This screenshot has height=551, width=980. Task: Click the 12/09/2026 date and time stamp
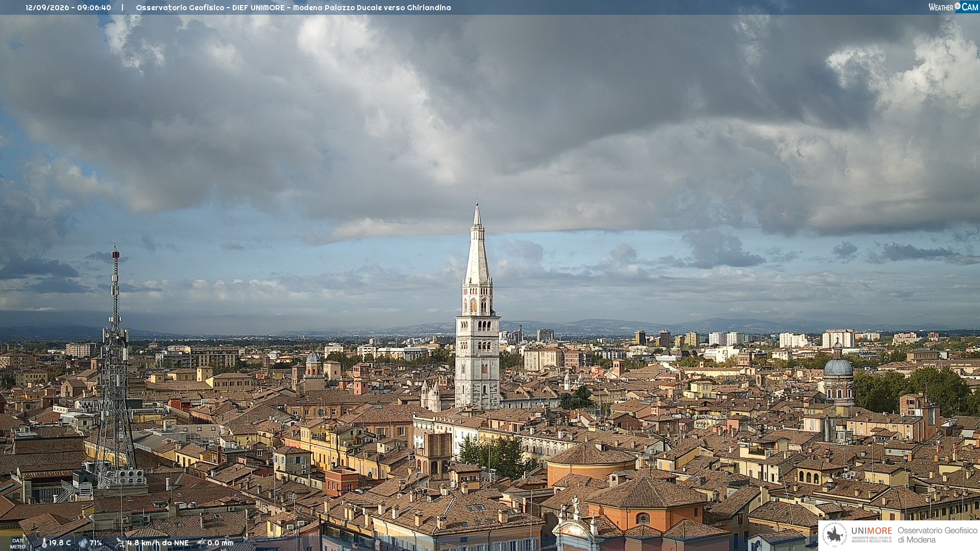[x=68, y=8]
